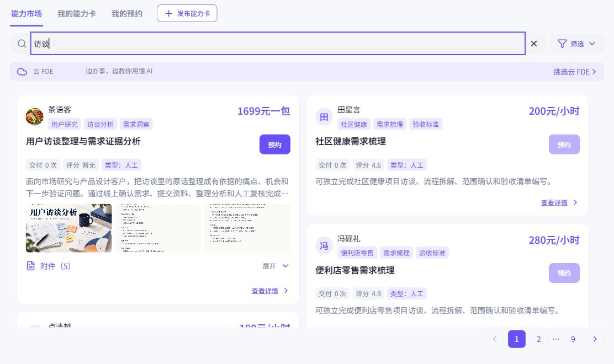The image size is (614, 364).
Task: Click the 验收标准 tag on 田星言's card
Action: 426,124
